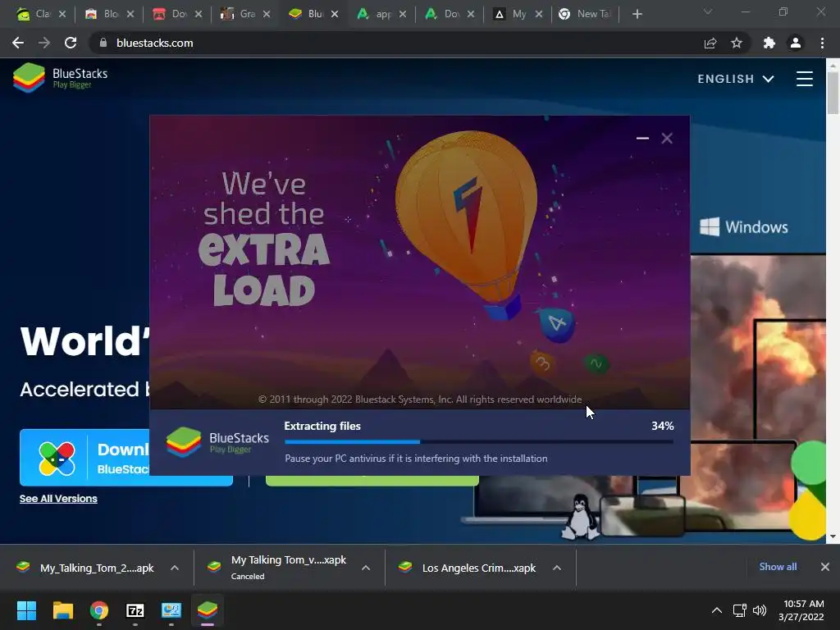Viewport: 840px width, 630px height.
Task: Expand options for Los Angeles Crim xapk download
Action: [x=557, y=568]
